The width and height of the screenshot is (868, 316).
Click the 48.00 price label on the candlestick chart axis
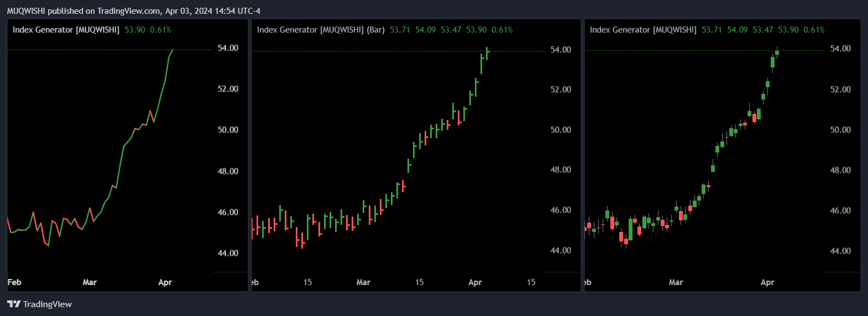(x=840, y=170)
